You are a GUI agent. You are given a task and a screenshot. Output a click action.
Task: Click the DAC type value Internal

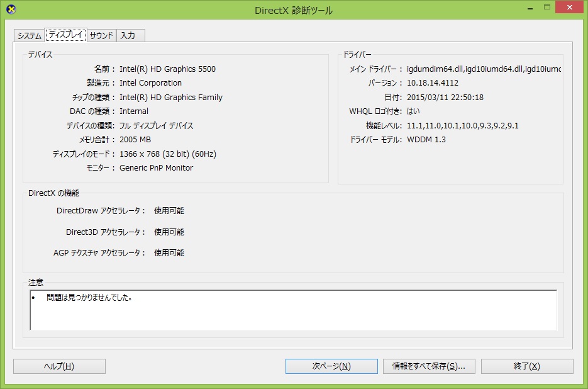133,111
